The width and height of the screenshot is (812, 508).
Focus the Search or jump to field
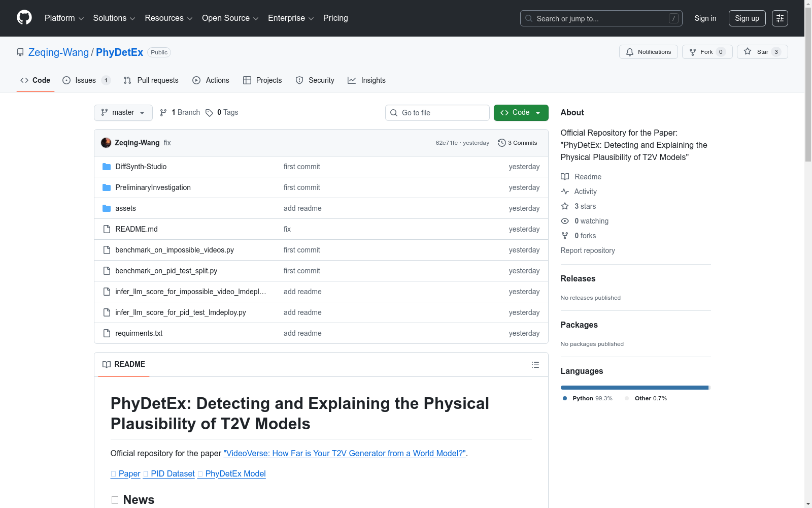point(601,18)
